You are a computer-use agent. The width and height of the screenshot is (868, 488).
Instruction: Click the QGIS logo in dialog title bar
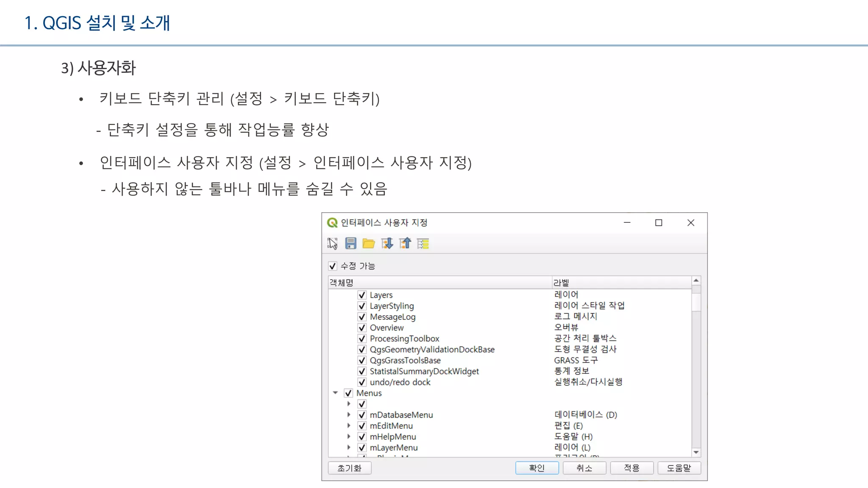coord(332,223)
